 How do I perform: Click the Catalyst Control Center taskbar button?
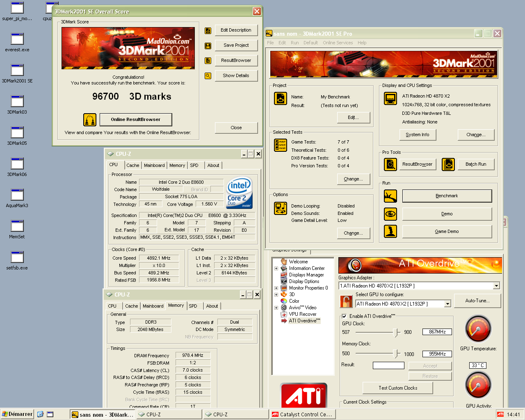tap(303, 414)
